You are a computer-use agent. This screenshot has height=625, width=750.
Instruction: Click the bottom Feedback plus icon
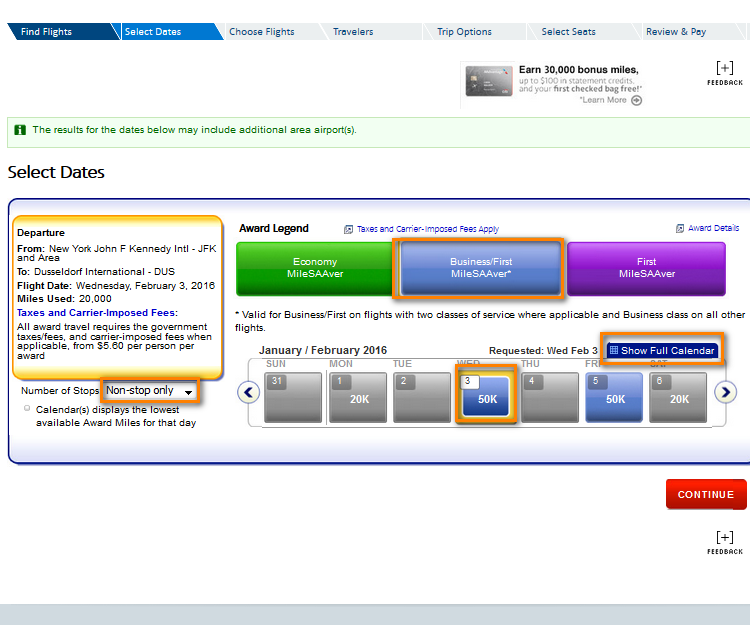(725, 537)
